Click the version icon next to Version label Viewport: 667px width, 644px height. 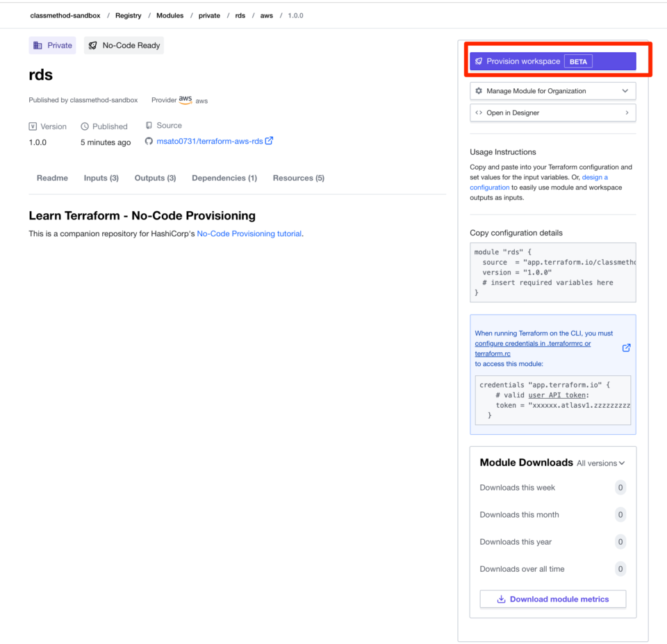click(x=33, y=126)
